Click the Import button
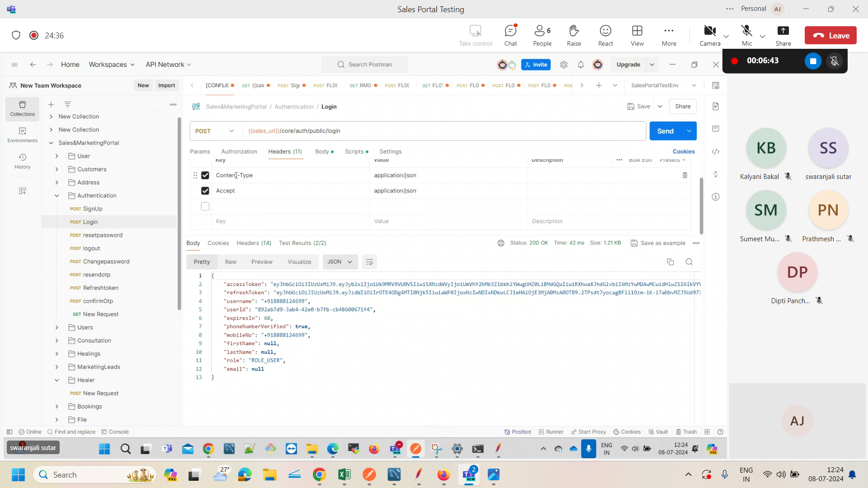The image size is (868, 488). click(166, 85)
